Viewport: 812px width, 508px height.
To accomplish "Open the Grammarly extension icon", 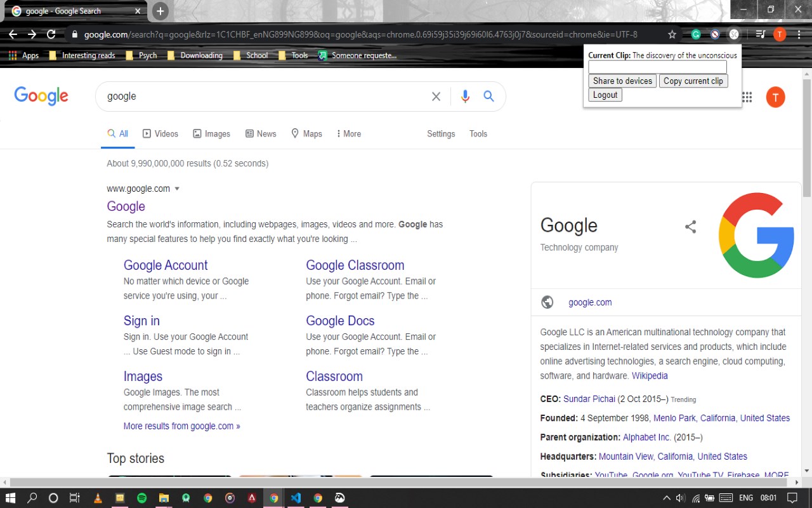I will 696,34.
